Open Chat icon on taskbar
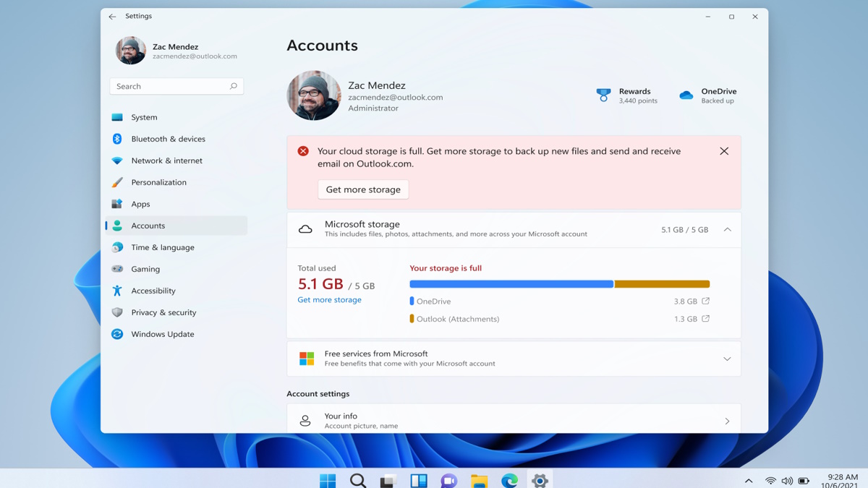The width and height of the screenshot is (868, 488). [x=449, y=481]
